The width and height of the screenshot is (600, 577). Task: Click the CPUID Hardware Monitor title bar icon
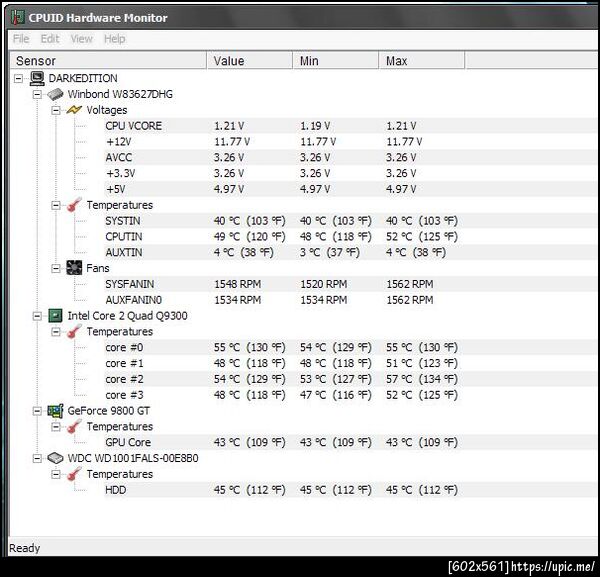point(18,17)
